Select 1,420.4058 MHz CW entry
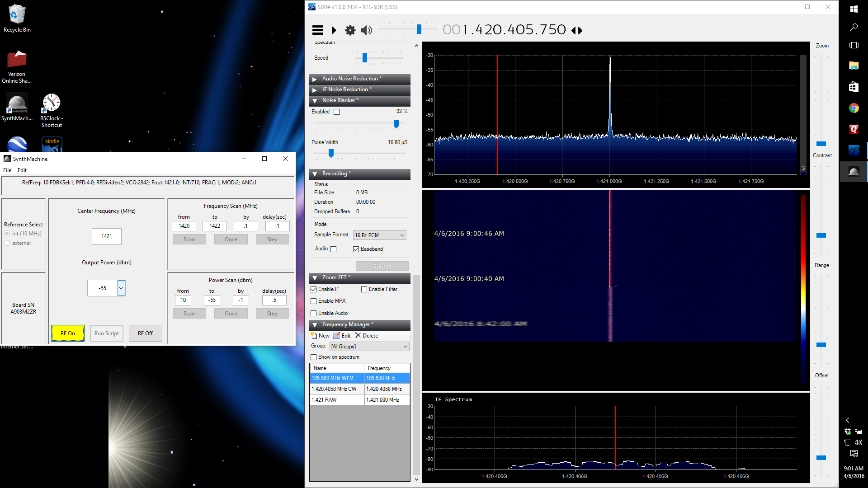 [x=360, y=389]
